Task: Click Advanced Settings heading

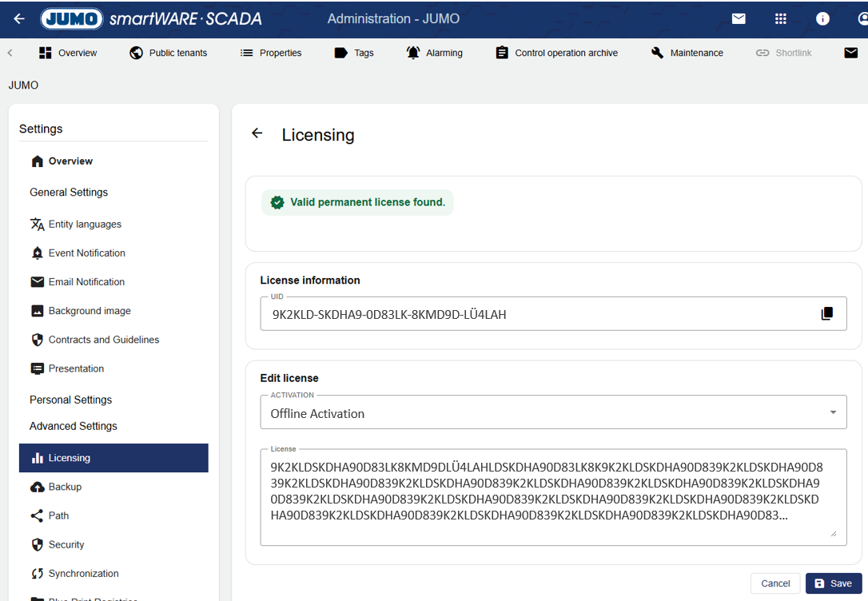Action: click(74, 426)
